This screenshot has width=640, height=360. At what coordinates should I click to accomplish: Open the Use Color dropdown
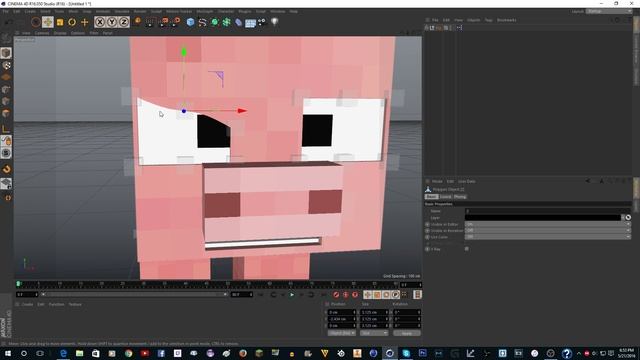(547, 237)
